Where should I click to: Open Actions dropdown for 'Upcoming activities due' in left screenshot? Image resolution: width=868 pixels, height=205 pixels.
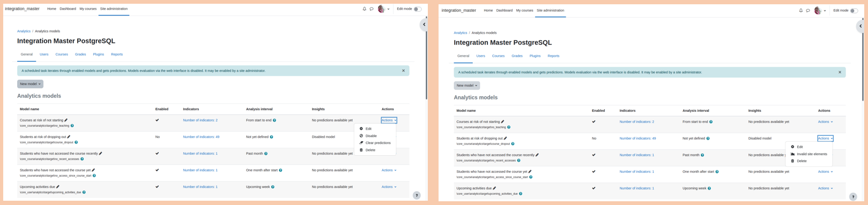point(389,187)
